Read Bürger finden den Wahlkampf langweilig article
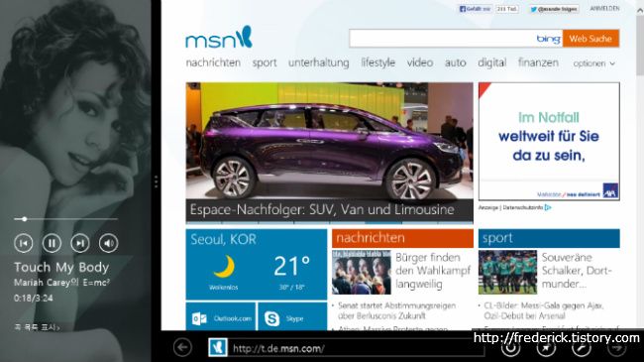Screen dimensions: 644x362 (x=433, y=271)
